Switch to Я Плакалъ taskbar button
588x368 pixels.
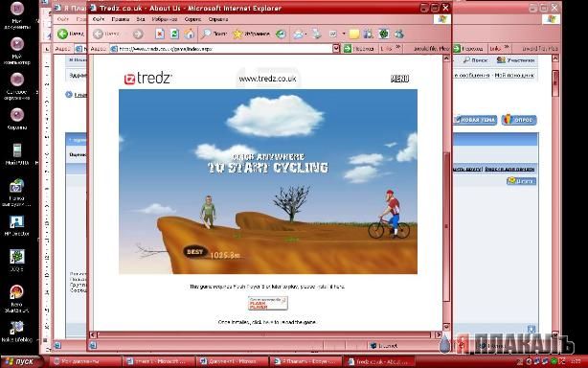tap(306, 361)
